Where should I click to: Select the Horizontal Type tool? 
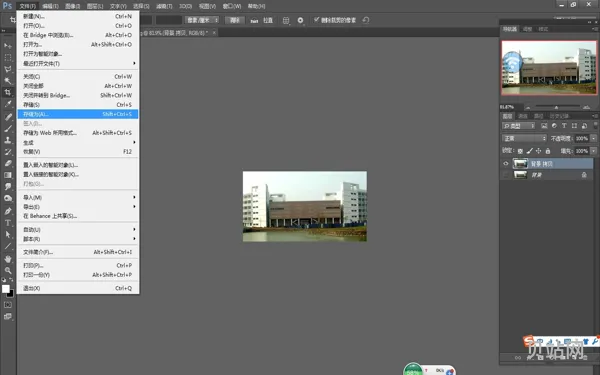point(8,223)
